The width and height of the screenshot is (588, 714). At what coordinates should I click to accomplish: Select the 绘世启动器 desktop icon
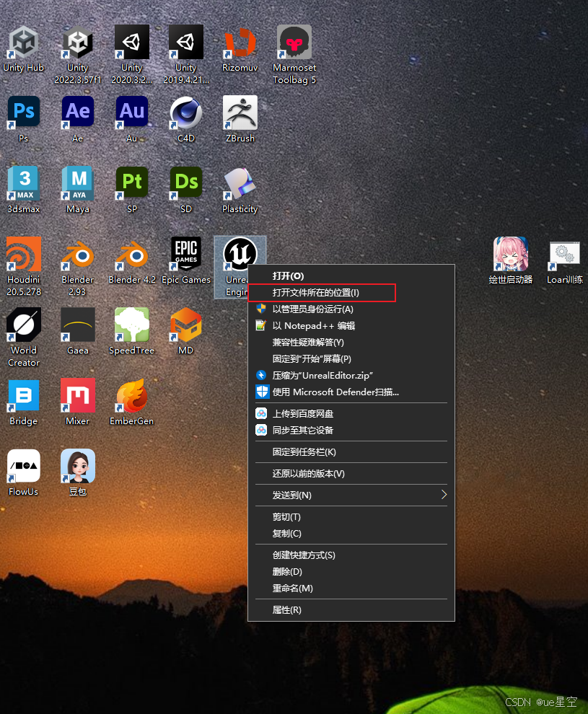511,261
